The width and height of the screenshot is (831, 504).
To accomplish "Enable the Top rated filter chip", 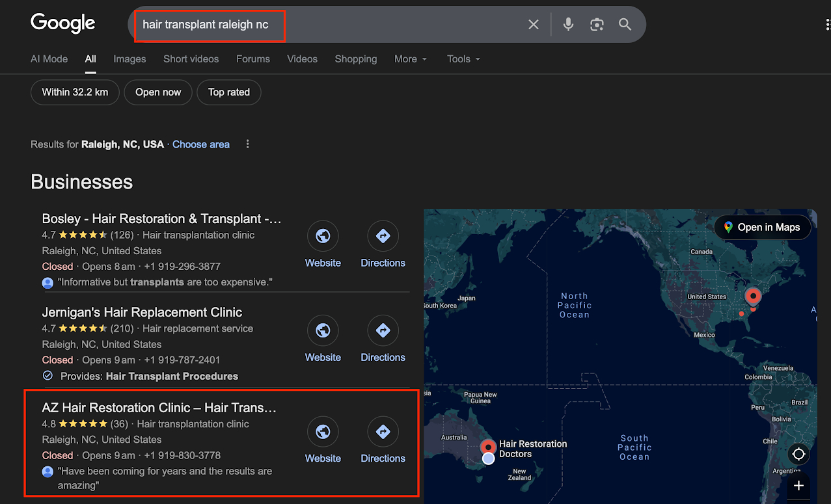I will (x=229, y=92).
